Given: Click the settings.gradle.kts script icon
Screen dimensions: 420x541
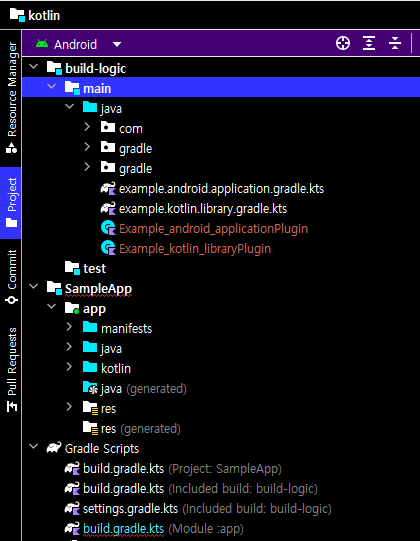Looking at the screenshot, I should pos(72,509).
